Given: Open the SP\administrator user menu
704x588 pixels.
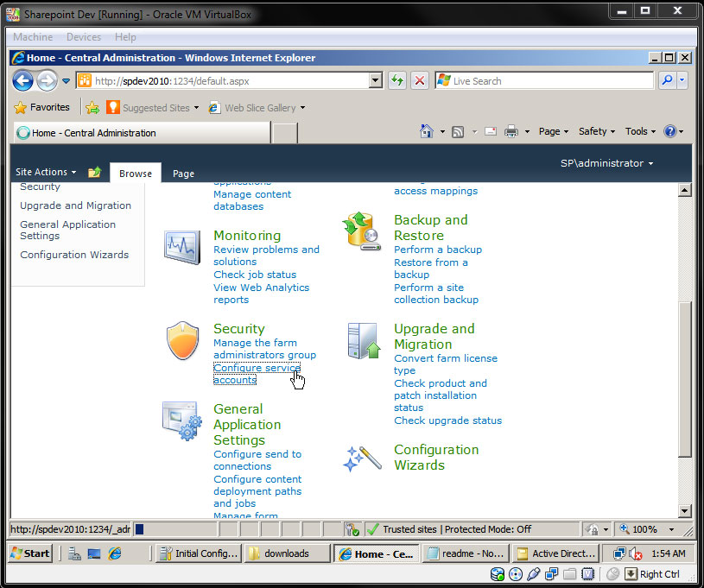Looking at the screenshot, I should 606,163.
